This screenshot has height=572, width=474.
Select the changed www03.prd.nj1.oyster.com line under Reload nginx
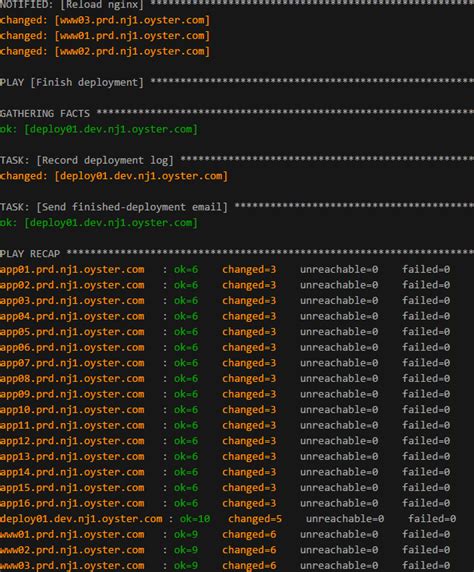coord(105,20)
